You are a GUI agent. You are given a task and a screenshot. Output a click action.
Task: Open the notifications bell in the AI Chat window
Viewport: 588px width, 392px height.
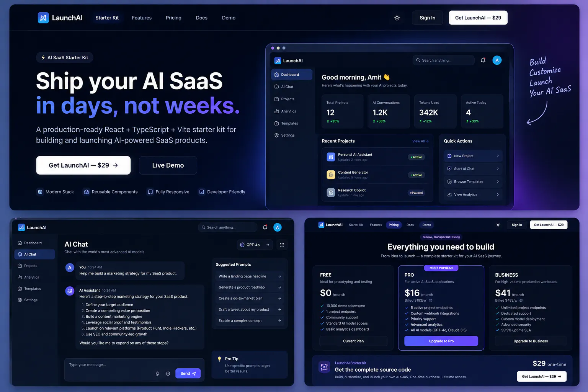pyautogui.click(x=265, y=227)
